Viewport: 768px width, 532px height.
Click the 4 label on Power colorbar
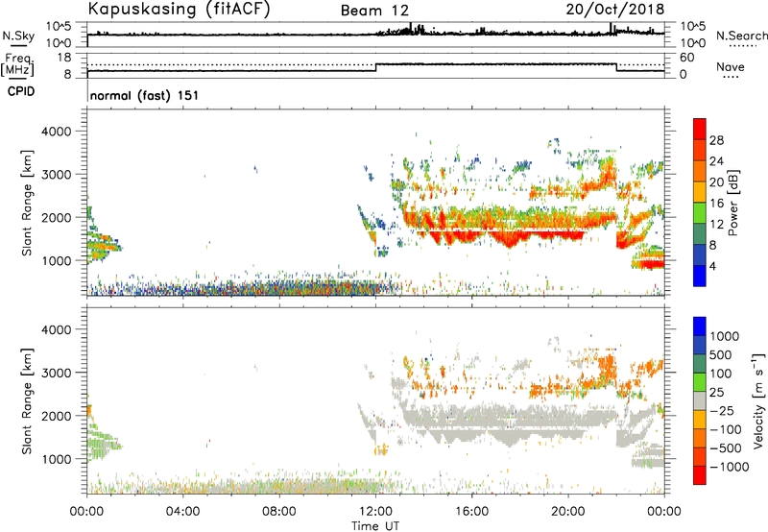tap(713, 266)
